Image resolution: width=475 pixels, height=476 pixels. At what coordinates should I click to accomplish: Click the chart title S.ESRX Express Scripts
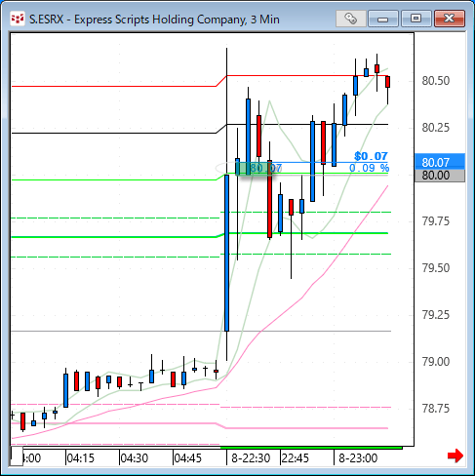[154, 20]
